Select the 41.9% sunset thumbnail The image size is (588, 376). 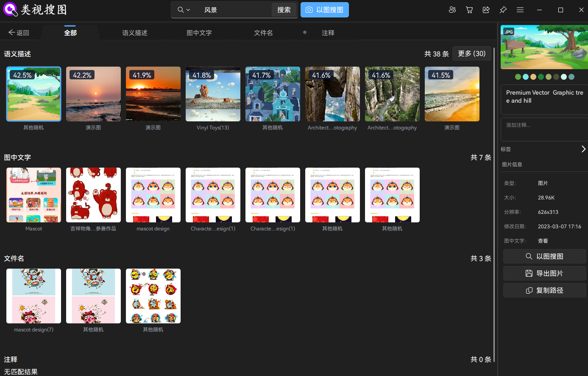pyautogui.click(x=153, y=94)
